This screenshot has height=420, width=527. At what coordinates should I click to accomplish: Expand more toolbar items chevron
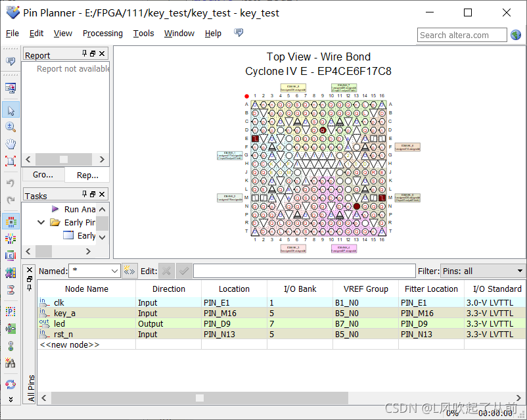[11, 399]
